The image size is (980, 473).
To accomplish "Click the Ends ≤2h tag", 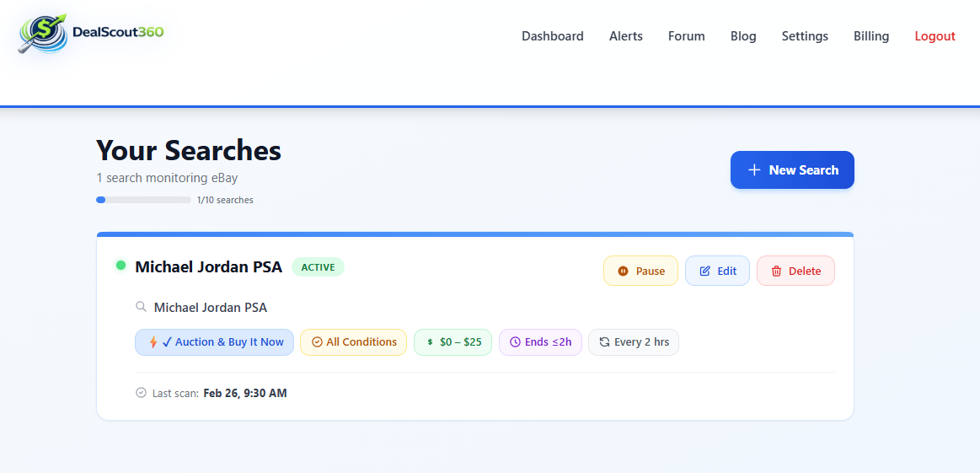I will click(540, 342).
